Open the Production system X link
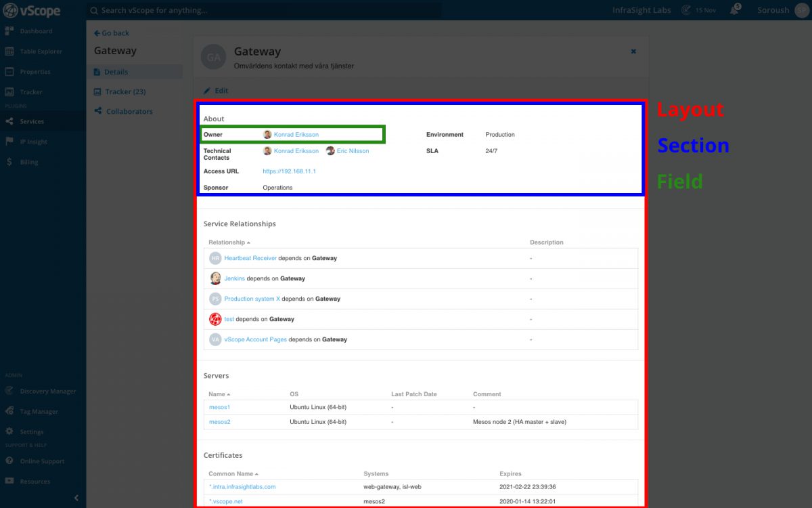The image size is (812, 508). 252,299
